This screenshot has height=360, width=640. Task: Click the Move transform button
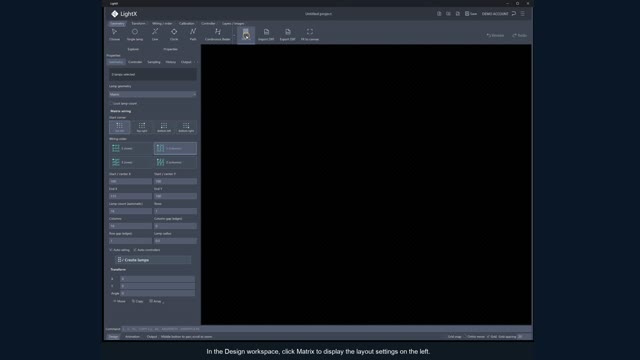click(120, 301)
